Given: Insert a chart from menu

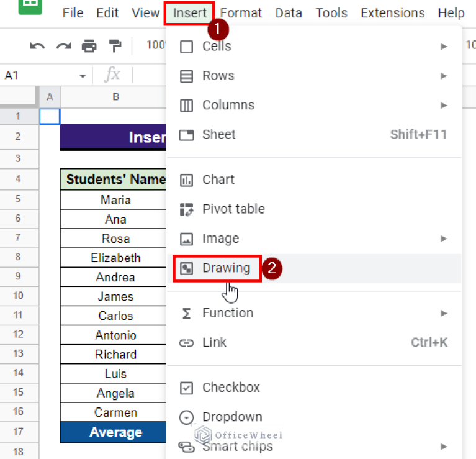Looking at the screenshot, I should (x=218, y=180).
